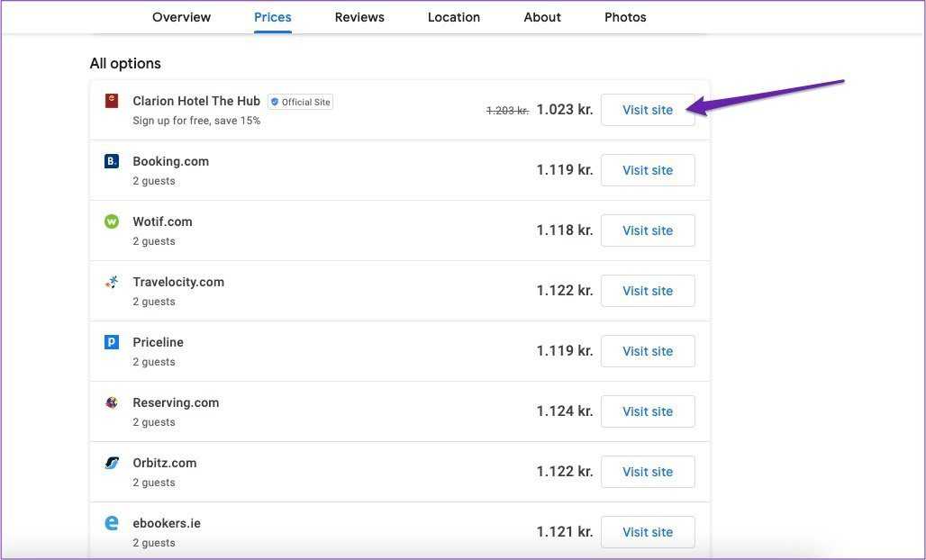Open the Reviews tab
926x560 pixels.
(x=359, y=17)
